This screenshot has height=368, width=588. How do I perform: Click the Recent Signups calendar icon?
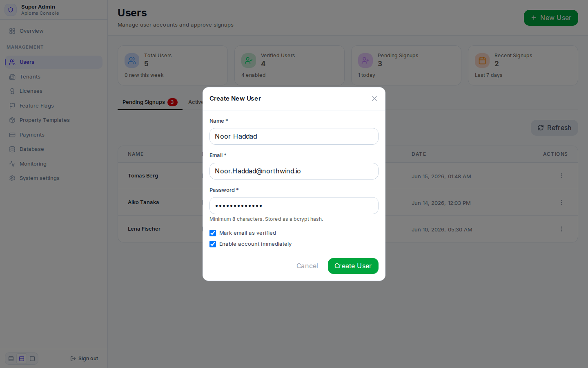click(x=482, y=61)
